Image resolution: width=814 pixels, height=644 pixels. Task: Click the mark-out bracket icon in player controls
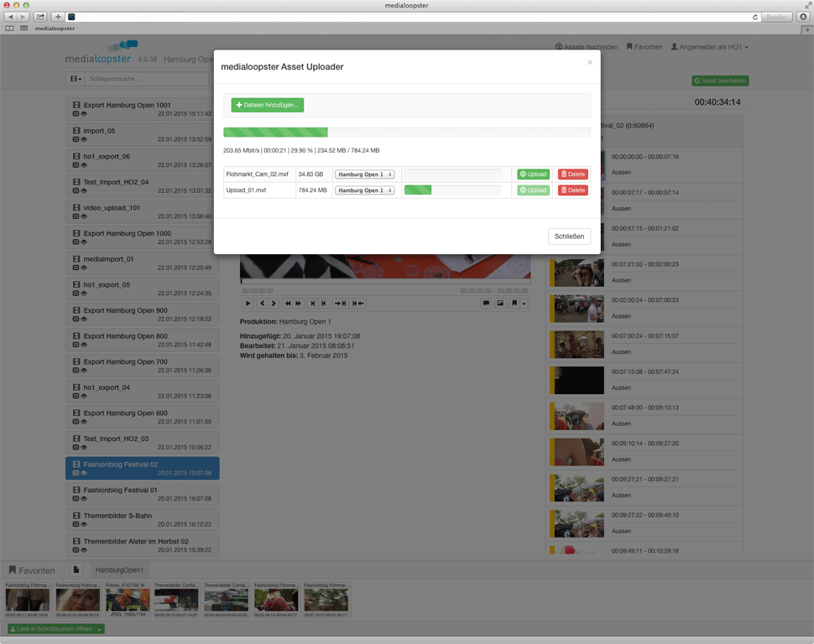tap(323, 304)
